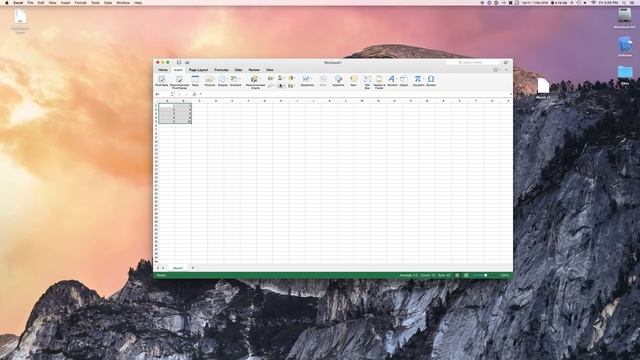Select the Sheet1 tab

click(178, 268)
